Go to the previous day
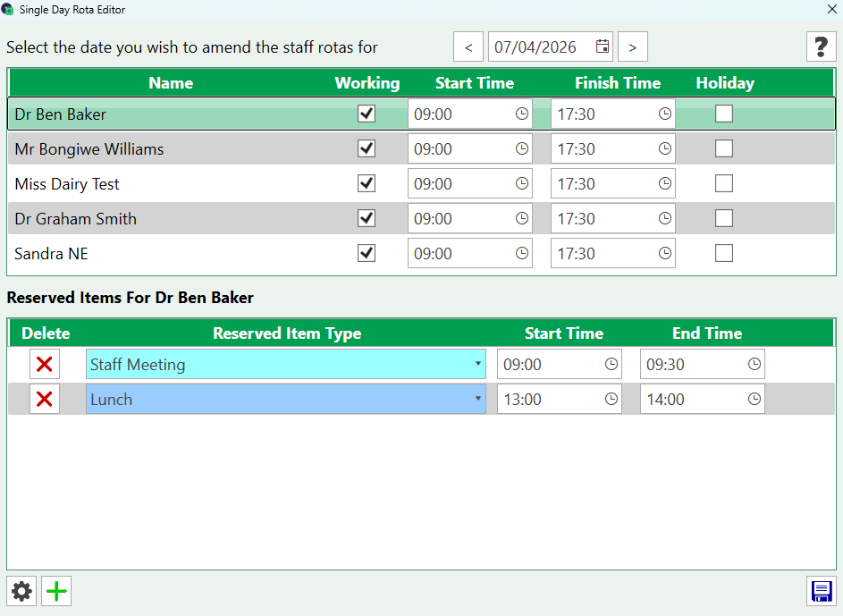843x616 pixels. (468, 46)
